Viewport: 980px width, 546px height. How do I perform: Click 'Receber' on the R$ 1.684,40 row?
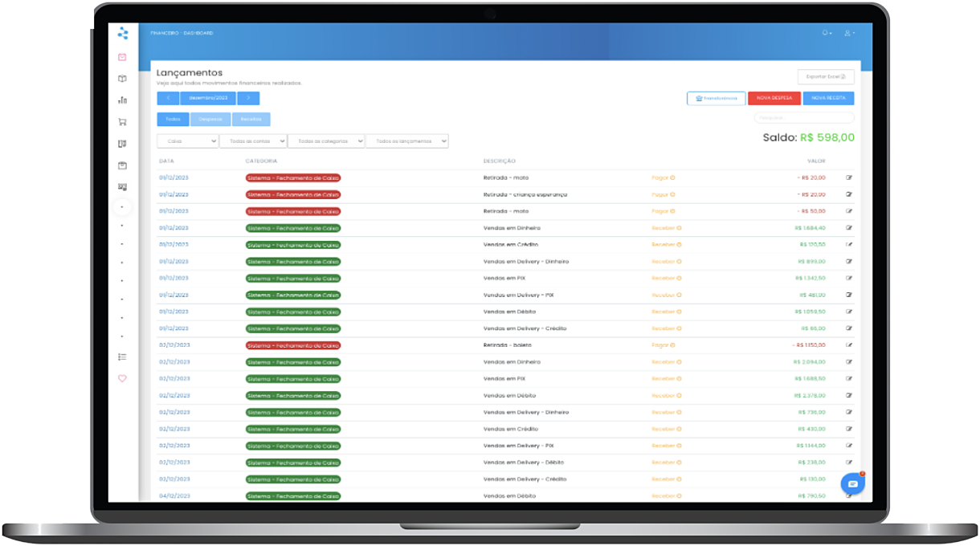(667, 228)
